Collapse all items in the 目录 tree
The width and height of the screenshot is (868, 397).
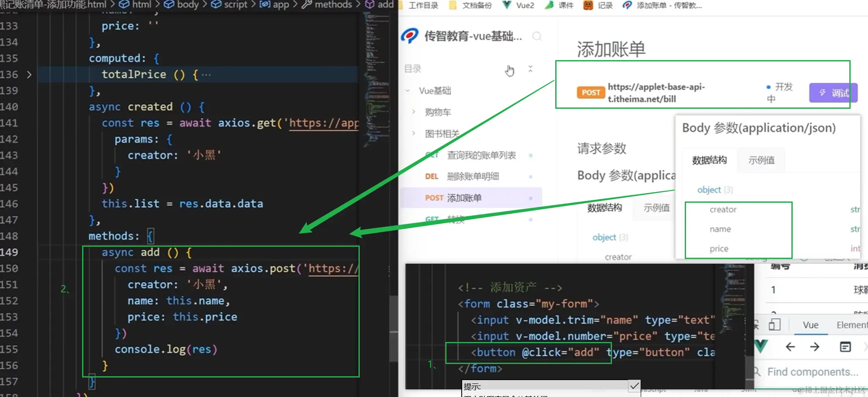530,69
